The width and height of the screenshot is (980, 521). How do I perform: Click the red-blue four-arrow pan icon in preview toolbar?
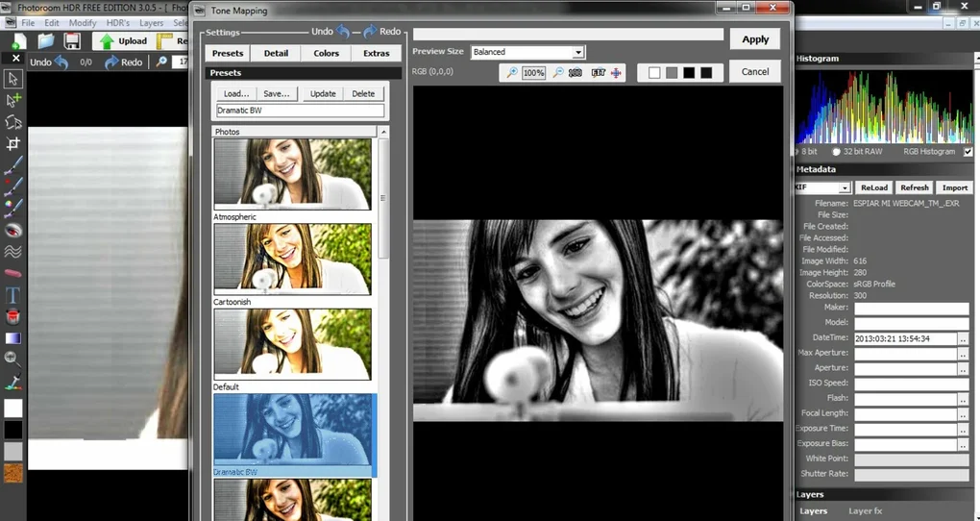click(616, 73)
